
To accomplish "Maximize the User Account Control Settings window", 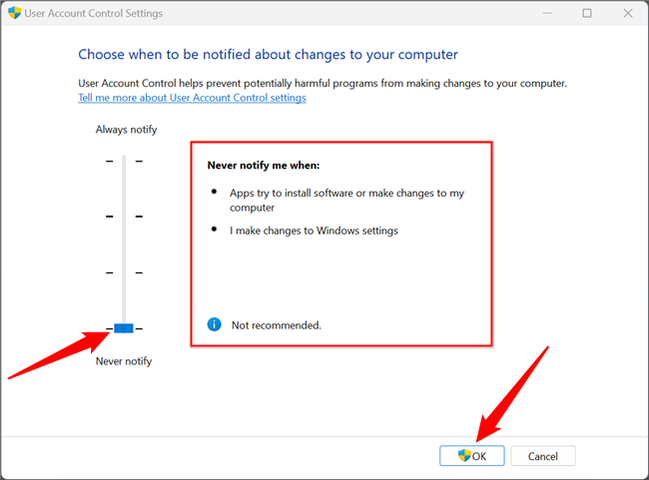I will click(587, 13).
